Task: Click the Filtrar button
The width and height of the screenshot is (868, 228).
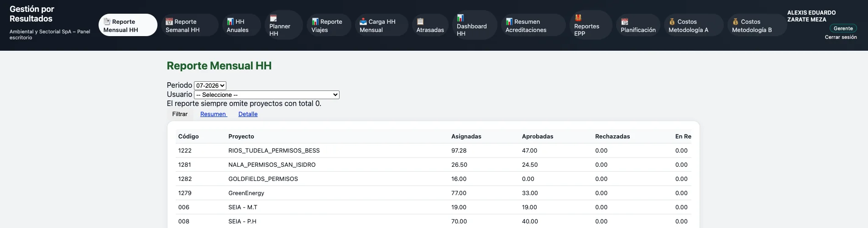Action: pos(180,114)
